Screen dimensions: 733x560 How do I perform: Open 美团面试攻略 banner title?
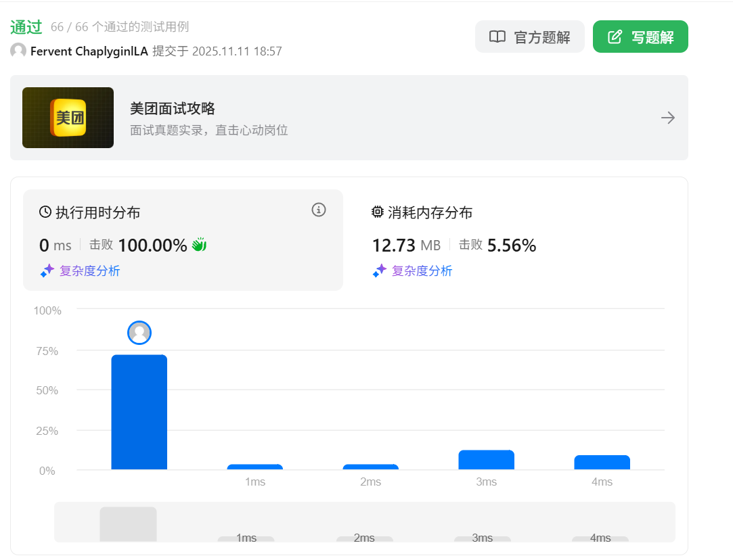[173, 108]
